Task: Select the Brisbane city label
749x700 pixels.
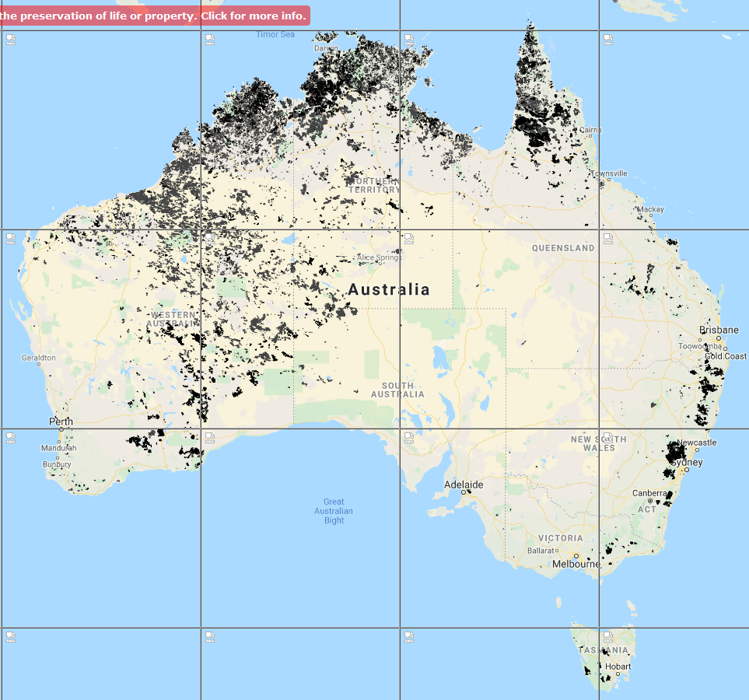Action: (x=719, y=330)
